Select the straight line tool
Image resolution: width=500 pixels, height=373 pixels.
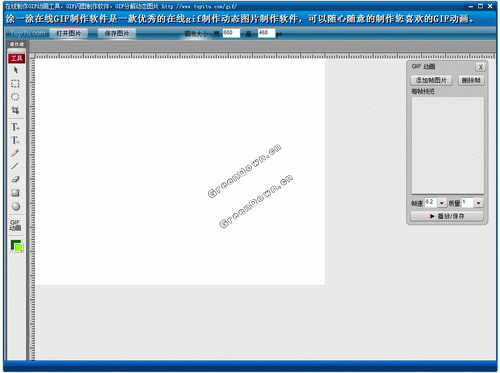point(15,166)
